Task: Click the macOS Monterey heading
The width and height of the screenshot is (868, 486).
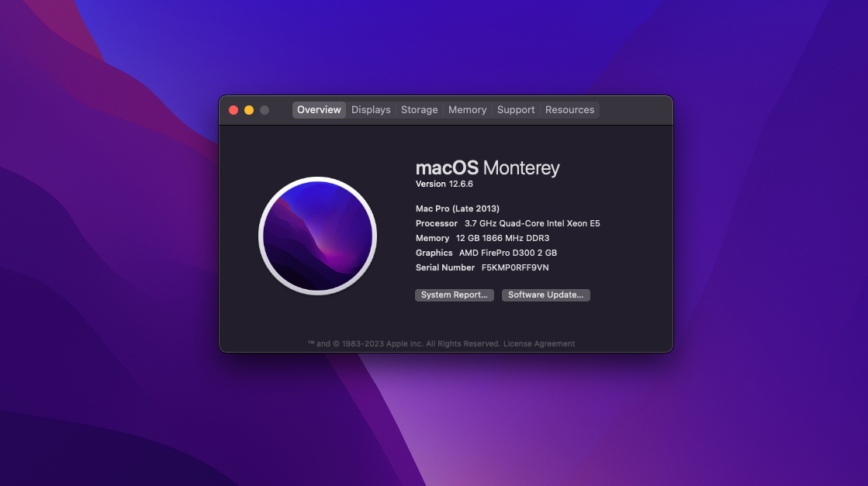Action: (x=488, y=167)
